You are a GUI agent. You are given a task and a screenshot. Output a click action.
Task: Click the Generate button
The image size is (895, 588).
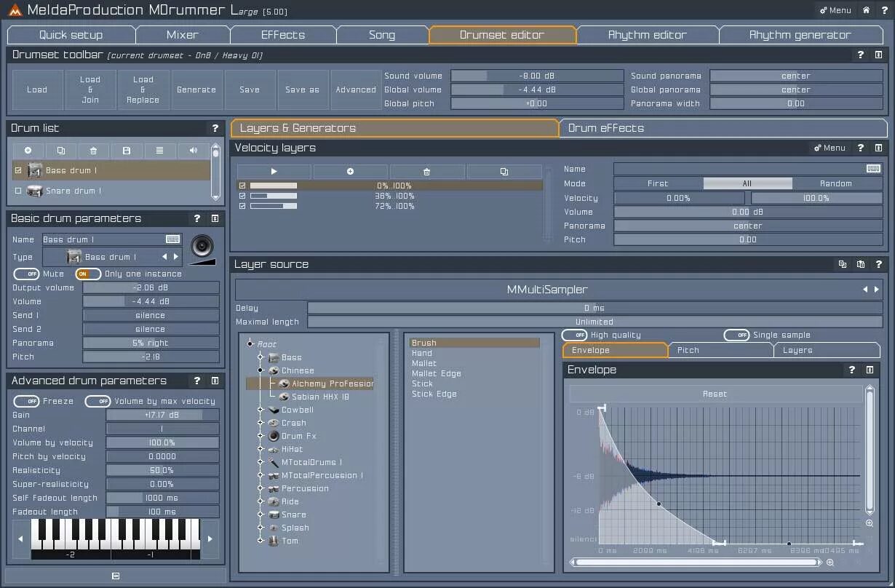coord(196,90)
